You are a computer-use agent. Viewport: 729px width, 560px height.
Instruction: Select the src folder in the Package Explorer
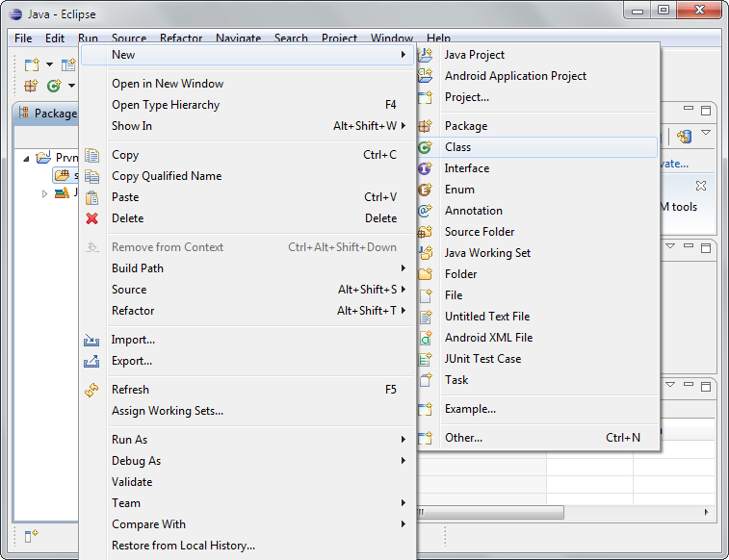coord(65,175)
